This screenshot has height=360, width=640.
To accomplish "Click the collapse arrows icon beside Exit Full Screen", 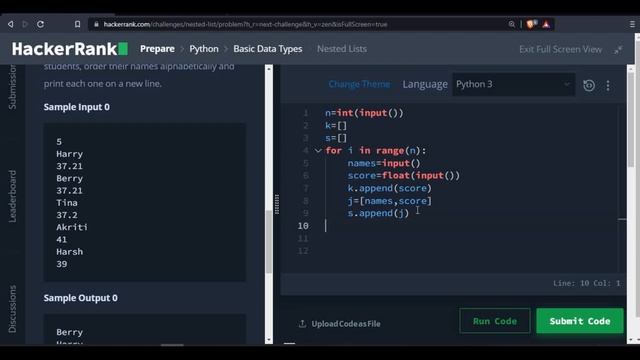I will 618,50.
